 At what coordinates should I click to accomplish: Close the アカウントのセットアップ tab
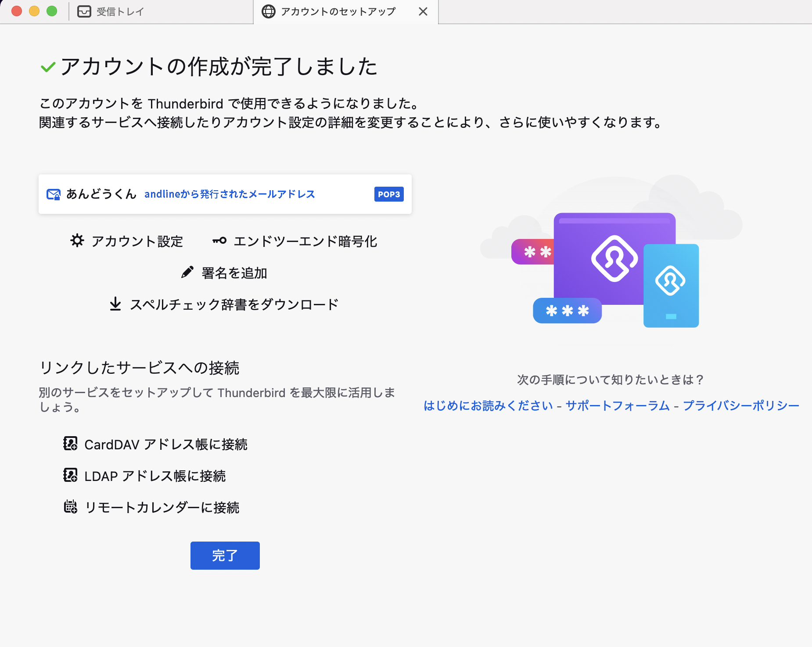pos(423,12)
